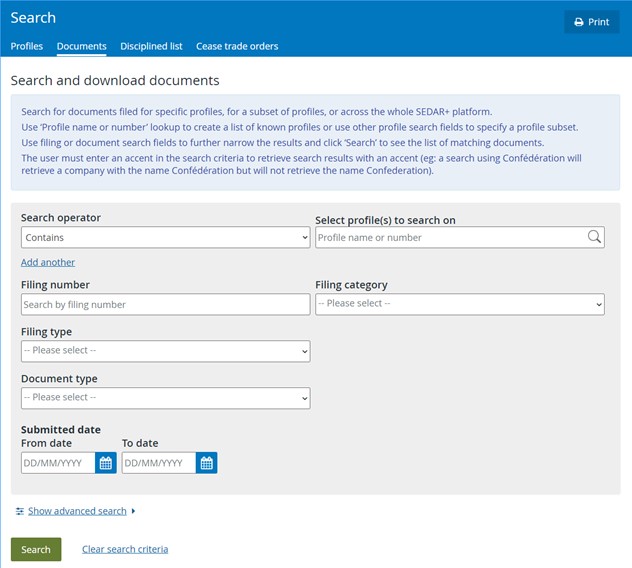Click the magnifier icon in the profile lookup
Viewport: 632px width, 568px height.
(594, 237)
